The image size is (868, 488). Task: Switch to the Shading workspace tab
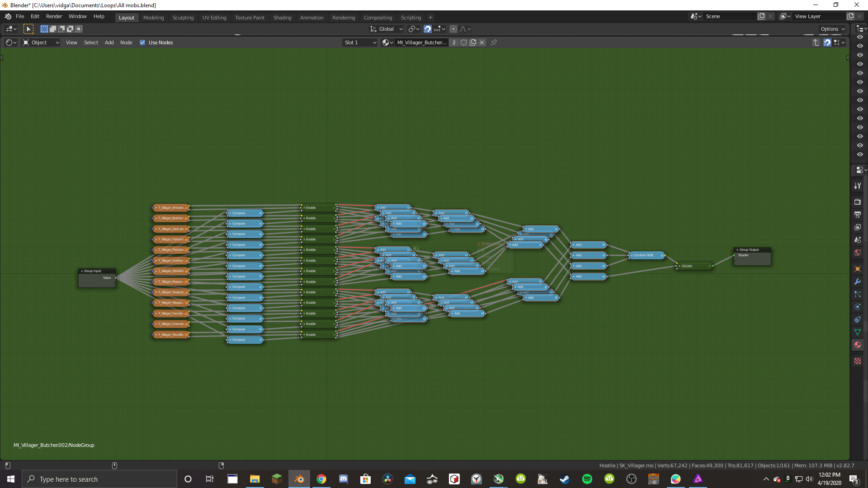tap(282, 18)
